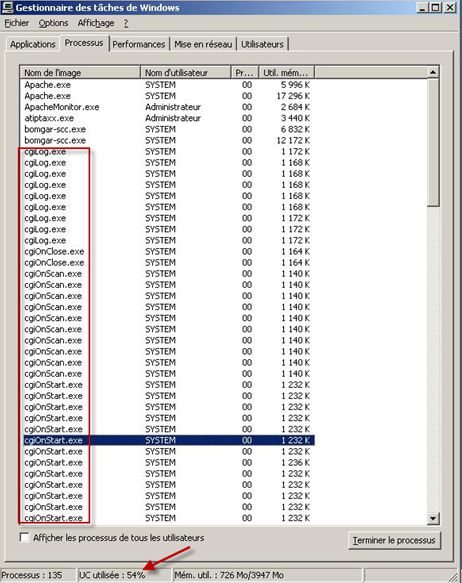The height and width of the screenshot is (583, 462).
Task: Click Terminer le processus button
Action: tap(394, 540)
